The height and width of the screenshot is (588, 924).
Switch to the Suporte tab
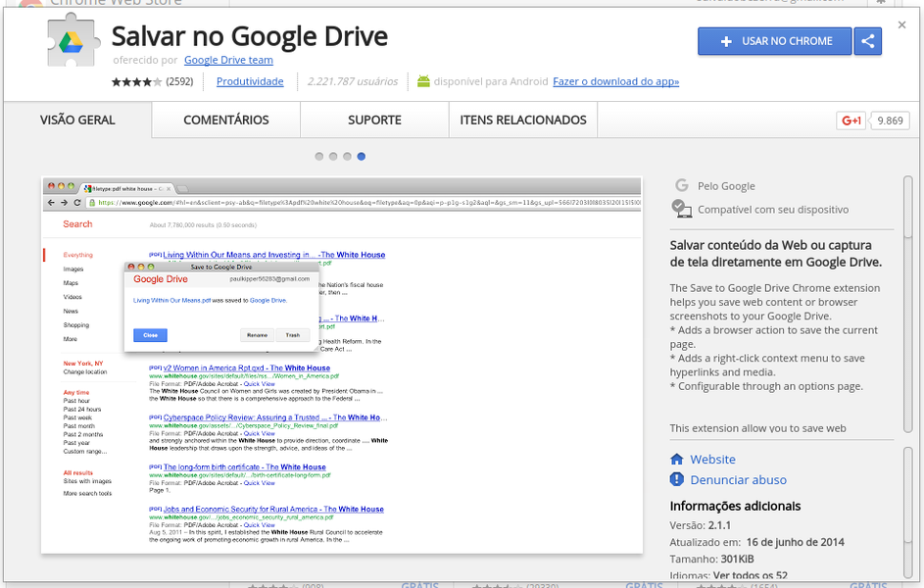pyautogui.click(x=374, y=121)
